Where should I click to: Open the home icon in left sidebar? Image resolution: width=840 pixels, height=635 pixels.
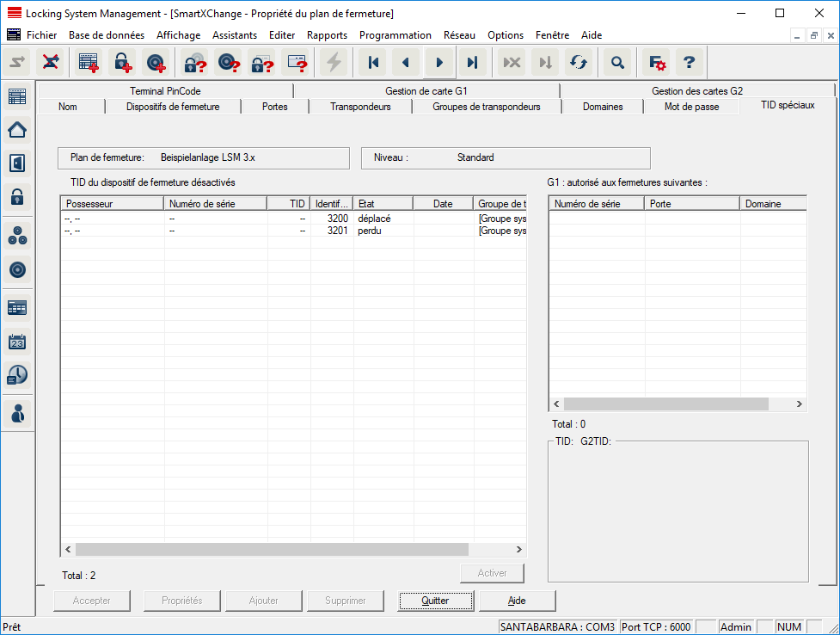click(17, 129)
